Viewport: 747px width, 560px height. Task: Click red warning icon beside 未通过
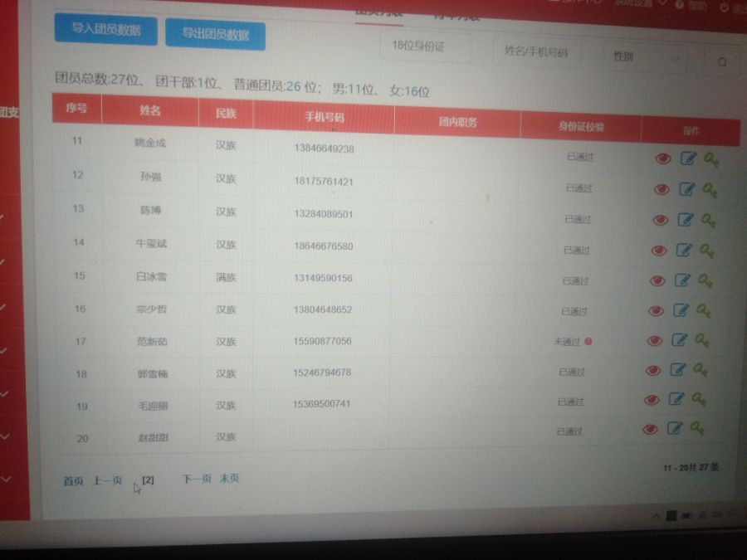[x=588, y=341]
